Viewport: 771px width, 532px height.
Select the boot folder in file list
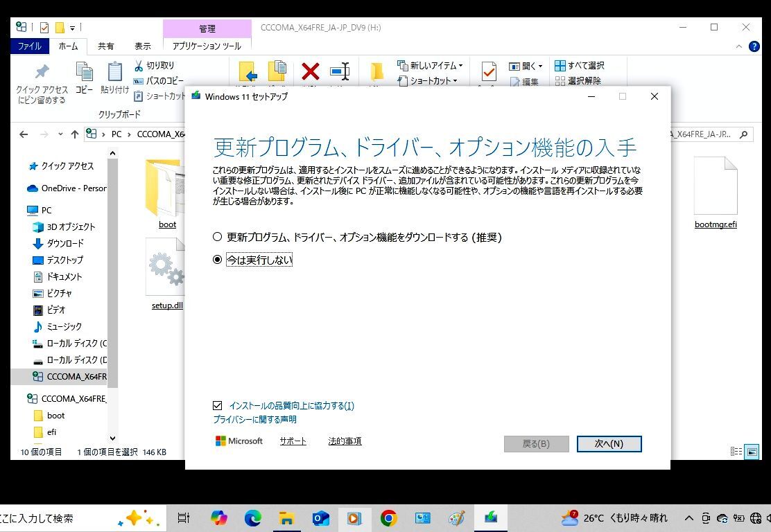coord(166,194)
